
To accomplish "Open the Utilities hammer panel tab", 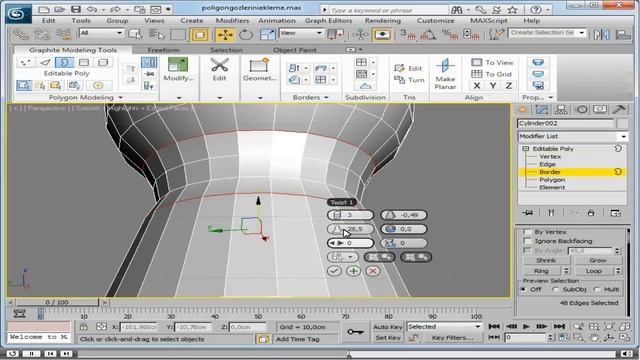I will (619, 109).
